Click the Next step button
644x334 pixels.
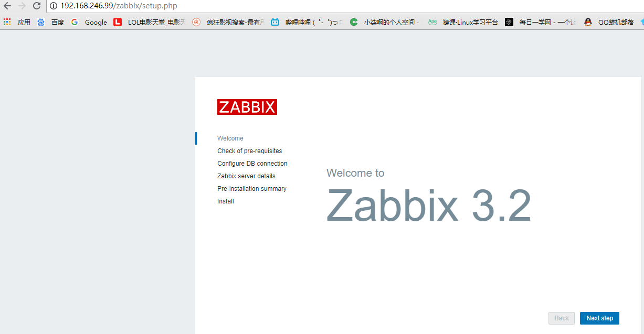[x=599, y=318]
